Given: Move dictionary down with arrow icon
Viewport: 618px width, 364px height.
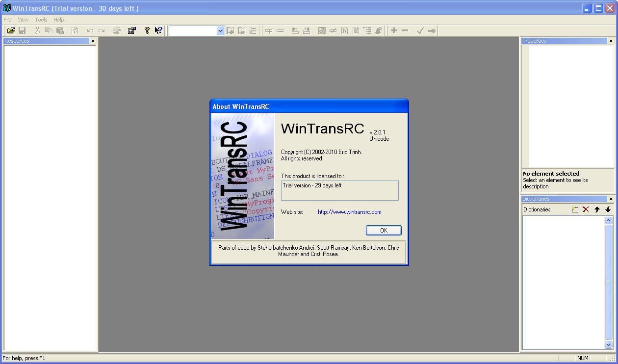Looking at the screenshot, I should pos(608,209).
